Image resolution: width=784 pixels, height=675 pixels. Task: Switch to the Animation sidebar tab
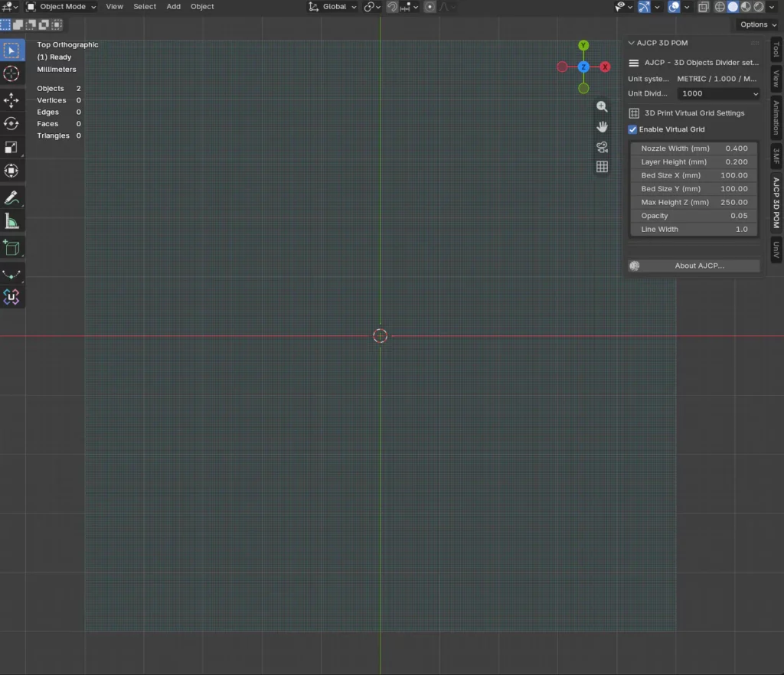[x=776, y=118]
